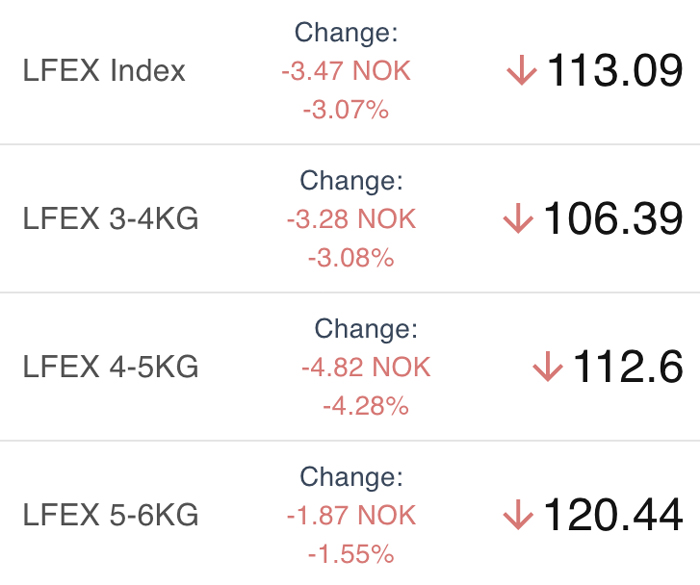
Task: Click the LFEX 5-6KG down arrow icon
Action: click(518, 515)
